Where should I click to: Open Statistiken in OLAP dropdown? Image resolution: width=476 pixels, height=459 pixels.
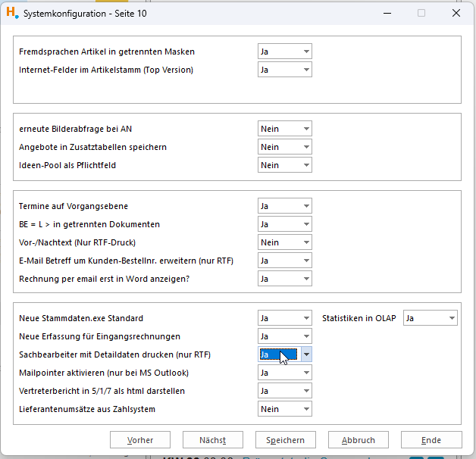(431, 318)
